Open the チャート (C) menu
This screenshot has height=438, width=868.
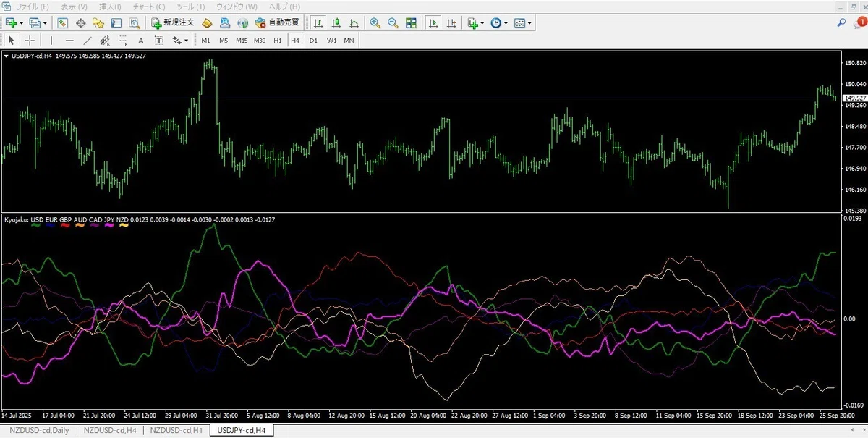pyautogui.click(x=149, y=7)
